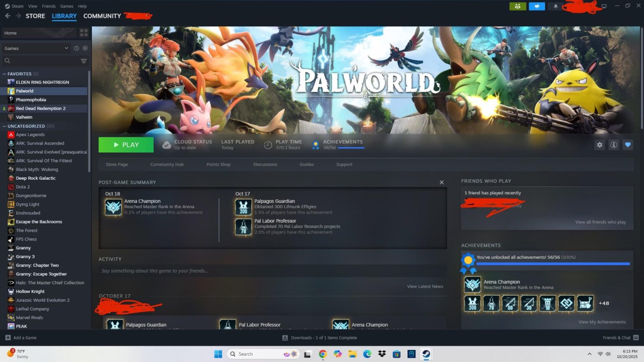Open Dropbox from taskbar
Screen dimensions: 644x362
click(x=382, y=354)
